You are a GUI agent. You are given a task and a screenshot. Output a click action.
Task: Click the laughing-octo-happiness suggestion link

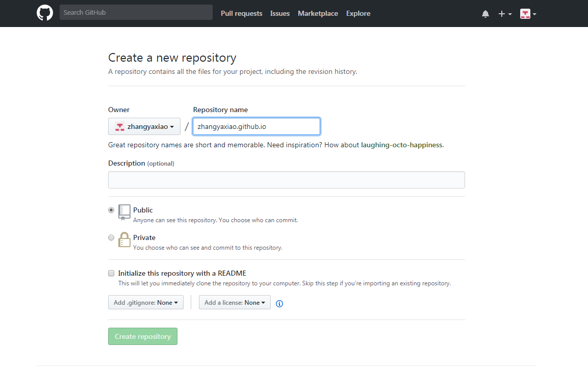[x=402, y=145]
